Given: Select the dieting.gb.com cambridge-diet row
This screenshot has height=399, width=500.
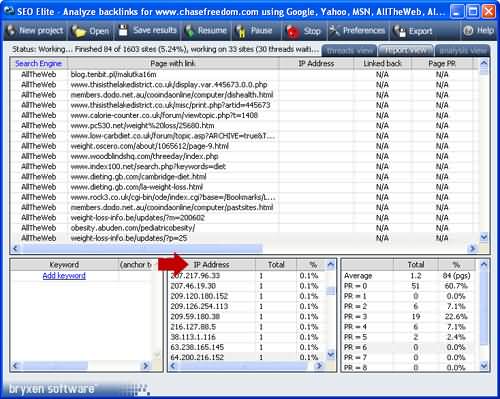Looking at the screenshot, I should pyautogui.click(x=245, y=177).
